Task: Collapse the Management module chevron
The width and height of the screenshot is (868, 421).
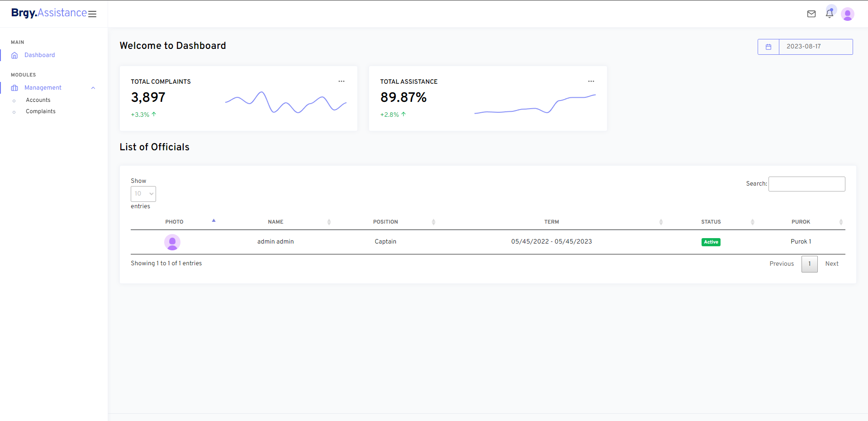Action: tap(93, 88)
